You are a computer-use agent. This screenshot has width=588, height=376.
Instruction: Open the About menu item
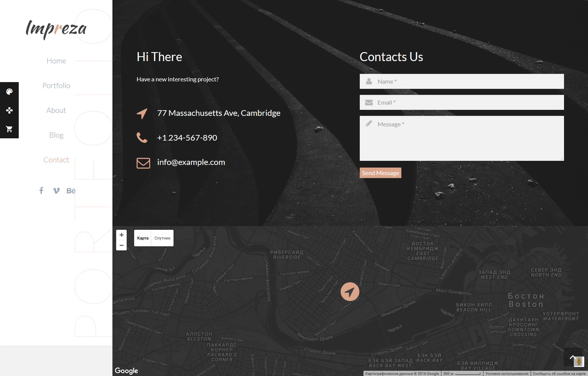(x=56, y=110)
